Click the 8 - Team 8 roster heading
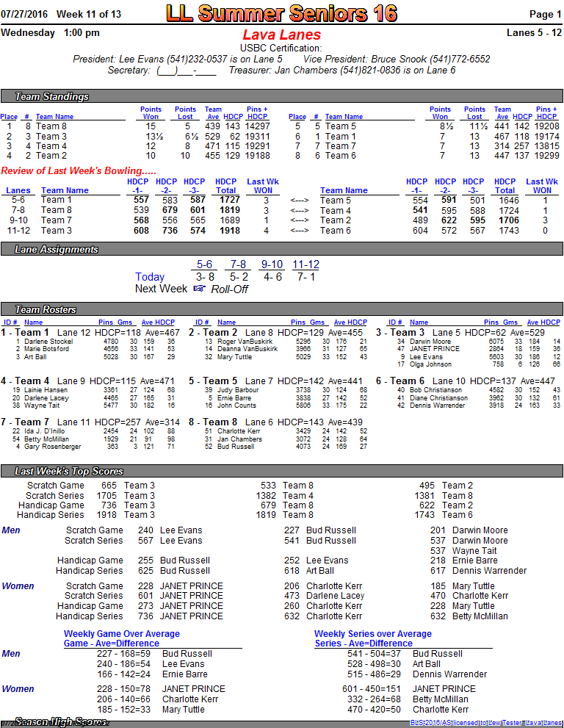 tap(214, 422)
